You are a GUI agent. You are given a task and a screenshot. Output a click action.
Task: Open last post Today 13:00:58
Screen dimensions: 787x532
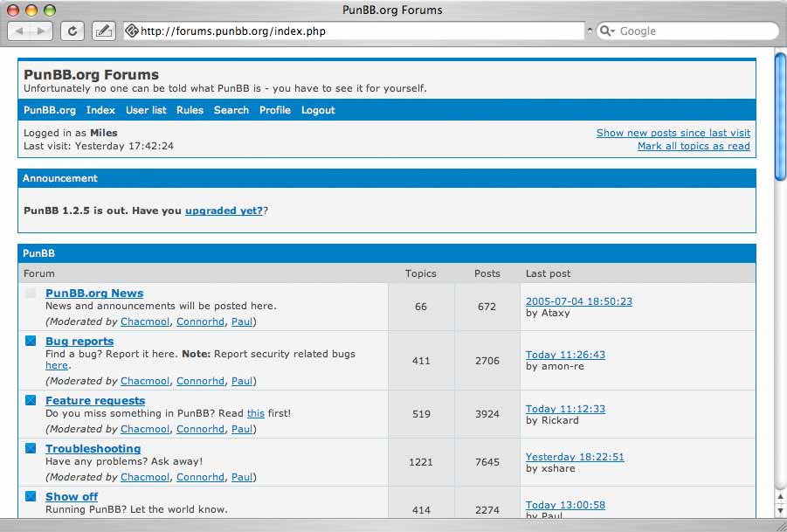[x=566, y=505]
